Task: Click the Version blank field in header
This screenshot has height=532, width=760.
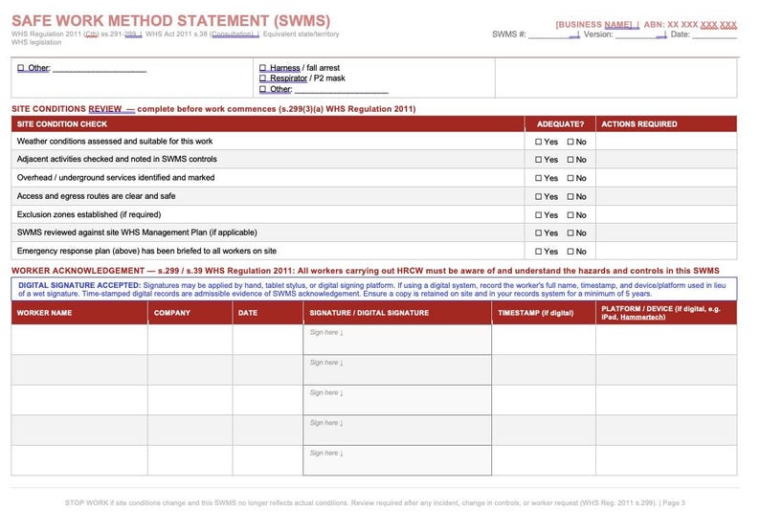Action: coord(640,34)
